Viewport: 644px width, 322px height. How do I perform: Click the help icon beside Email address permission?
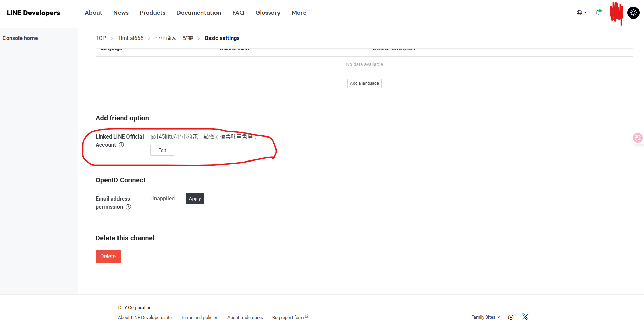click(x=128, y=207)
